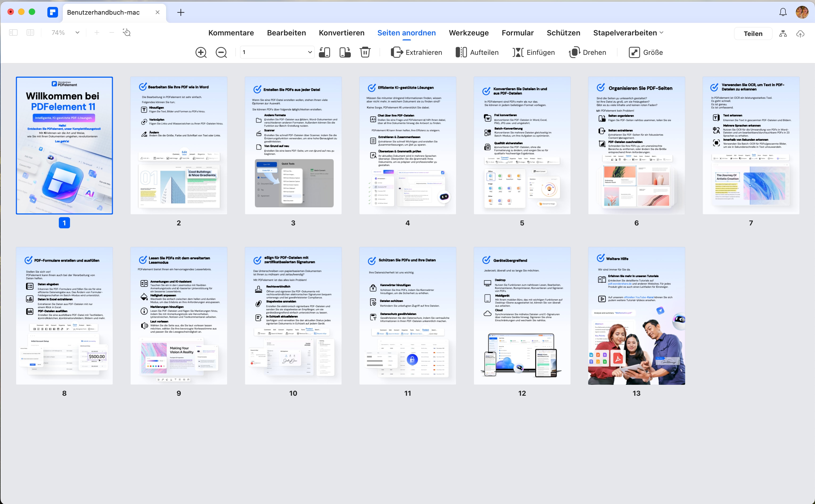Click the Extrahieren label

[x=424, y=52]
